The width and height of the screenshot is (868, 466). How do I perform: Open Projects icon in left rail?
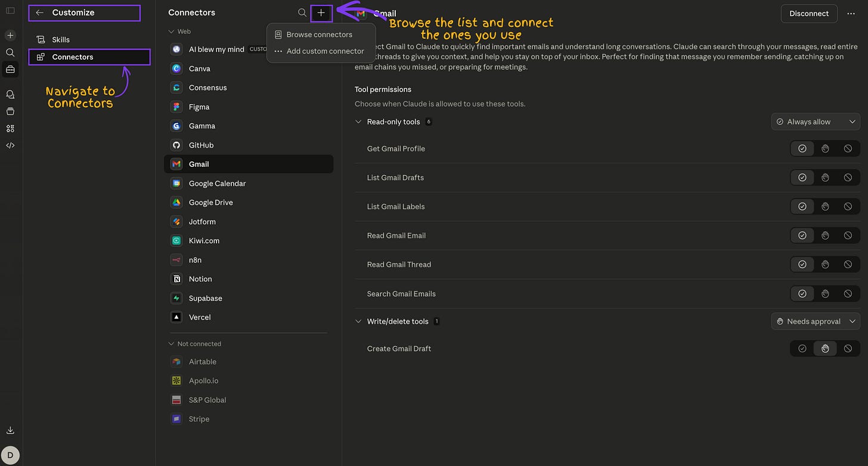pyautogui.click(x=10, y=111)
